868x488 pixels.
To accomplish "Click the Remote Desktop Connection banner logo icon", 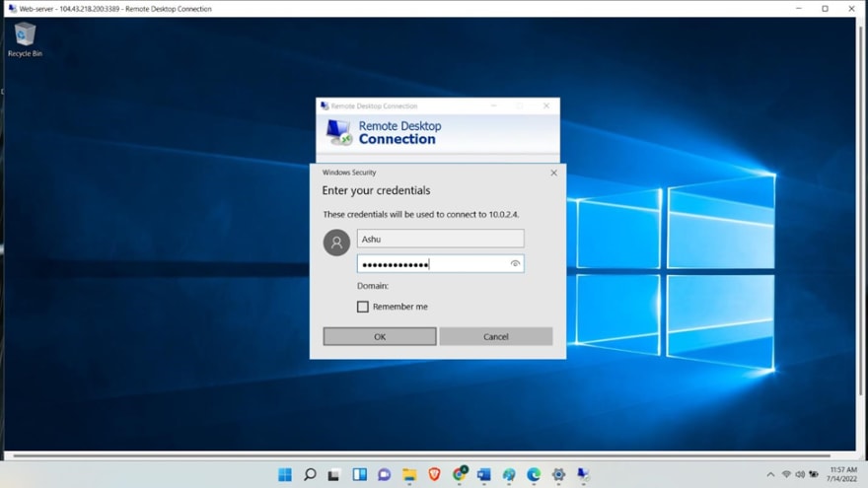I will (338, 132).
